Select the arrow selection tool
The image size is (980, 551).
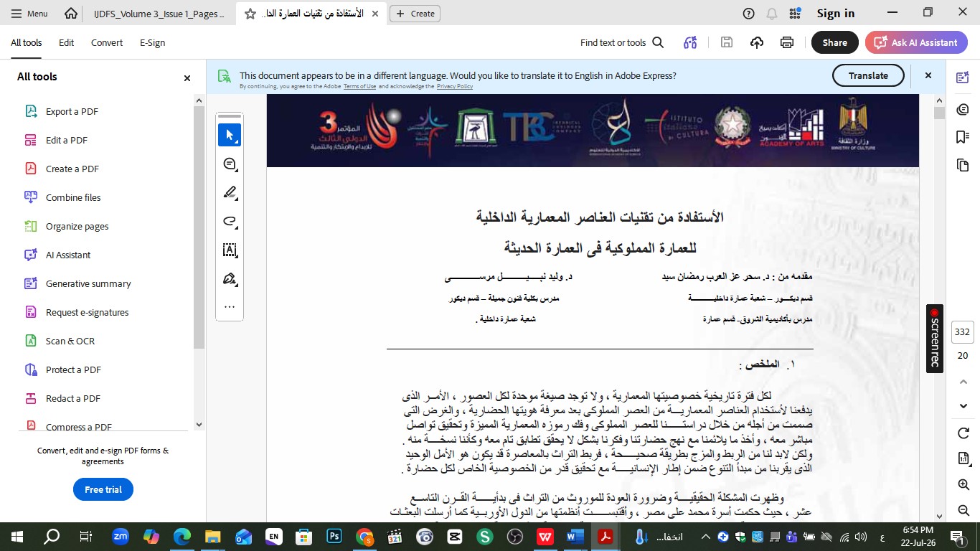coord(230,135)
